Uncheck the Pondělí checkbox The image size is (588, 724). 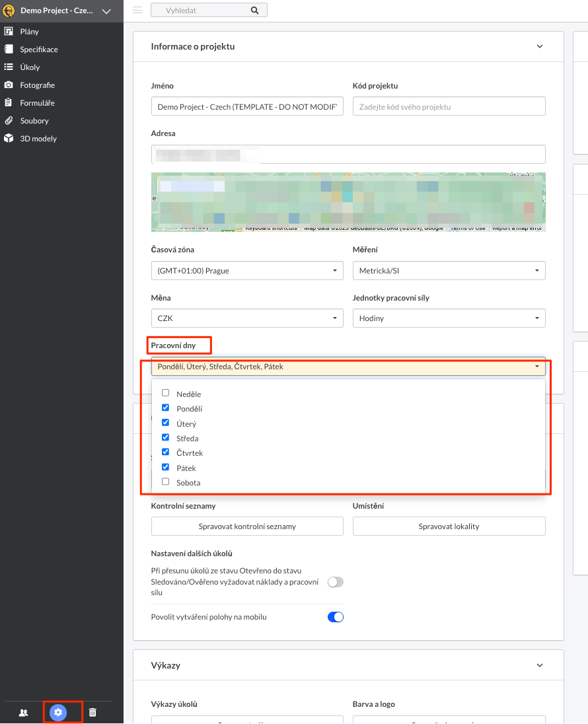click(x=165, y=408)
